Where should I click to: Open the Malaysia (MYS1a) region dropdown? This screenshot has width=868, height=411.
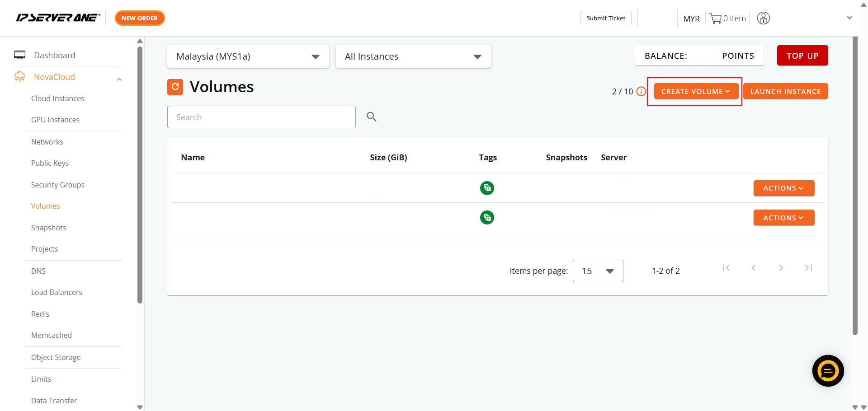click(x=248, y=56)
